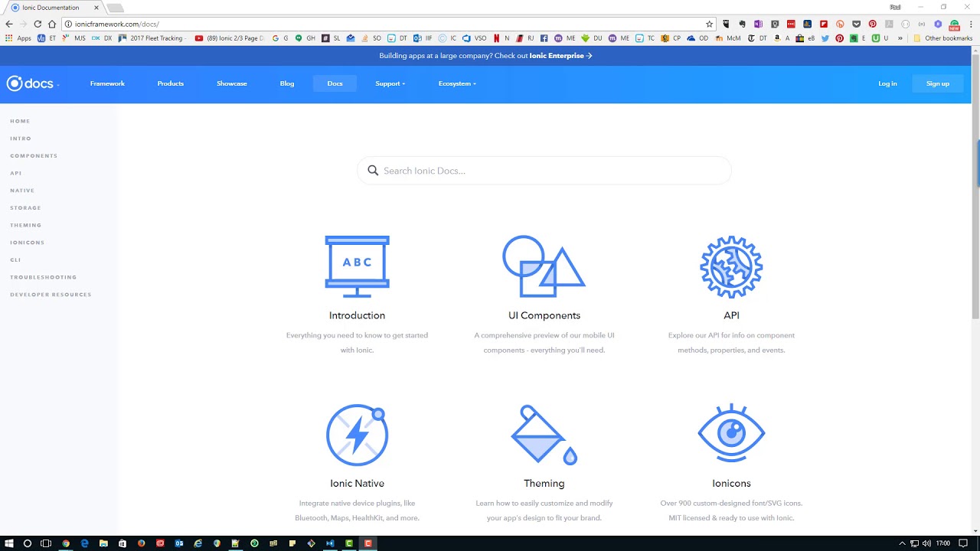The height and width of the screenshot is (551, 980).
Task: Open the Ionic Native heading link
Action: [x=357, y=484]
